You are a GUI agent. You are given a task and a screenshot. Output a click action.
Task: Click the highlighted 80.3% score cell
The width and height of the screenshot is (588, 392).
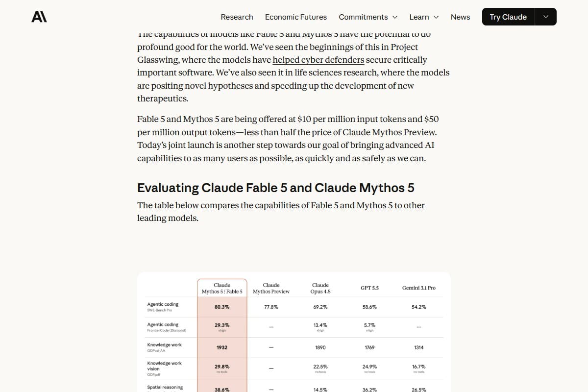[222, 307]
